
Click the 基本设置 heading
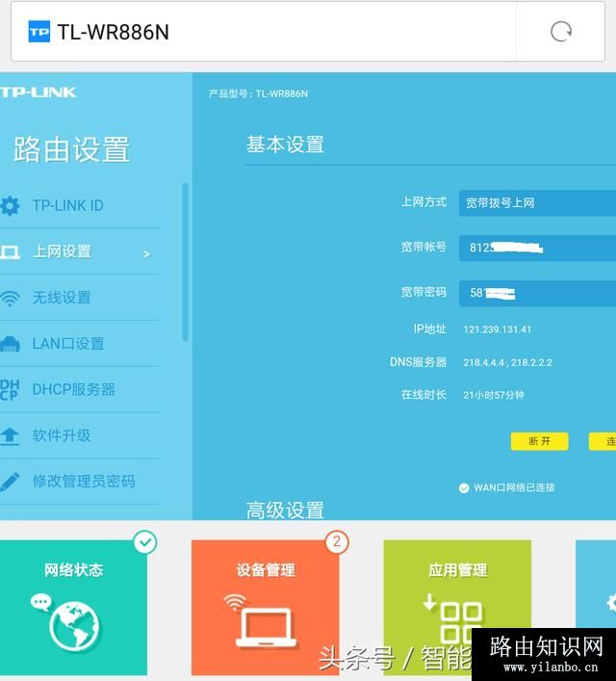(x=285, y=144)
